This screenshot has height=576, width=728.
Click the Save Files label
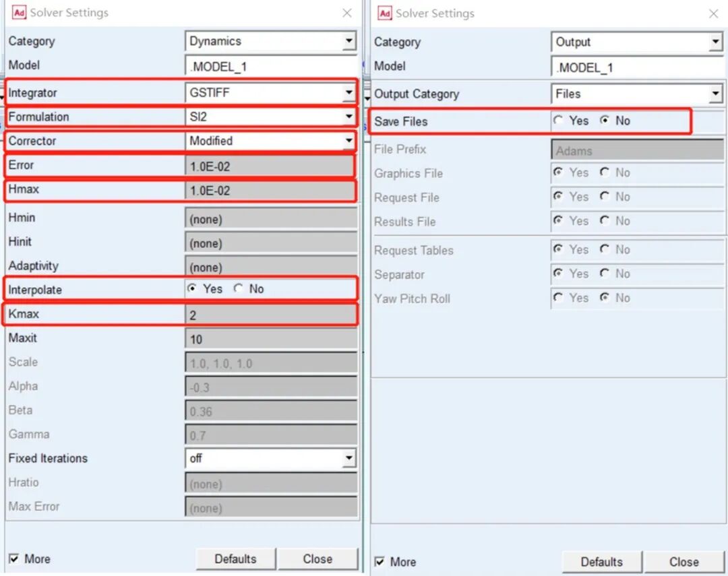pyautogui.click(x=400, y=122)
